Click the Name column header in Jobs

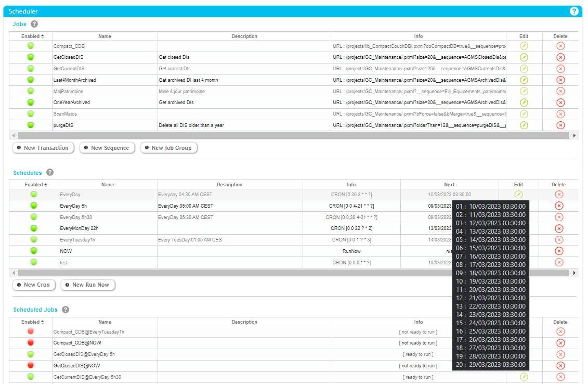(x=104, y=36)
